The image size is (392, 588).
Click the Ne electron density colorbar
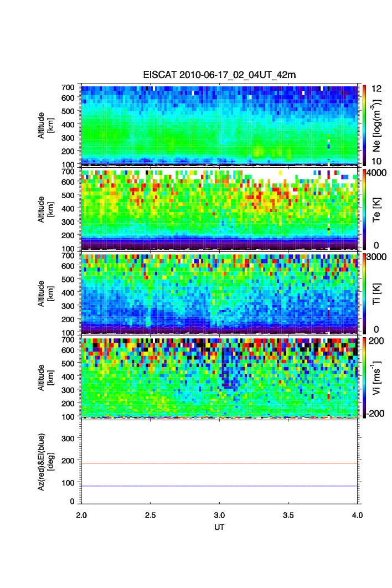363,124
